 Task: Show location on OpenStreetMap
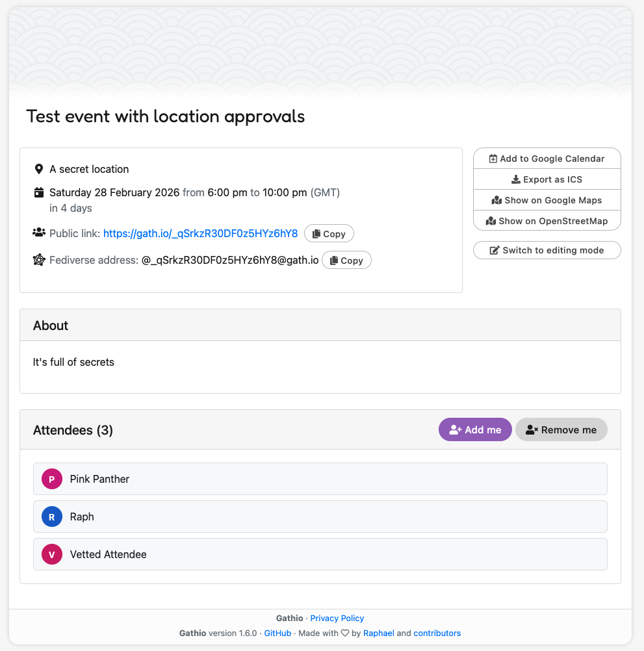(x=547, y=221)
